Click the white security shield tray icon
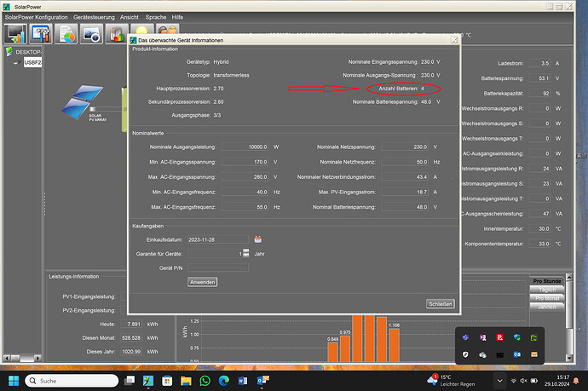The height and width of the screenshot is (391, 588). (465, 354)
